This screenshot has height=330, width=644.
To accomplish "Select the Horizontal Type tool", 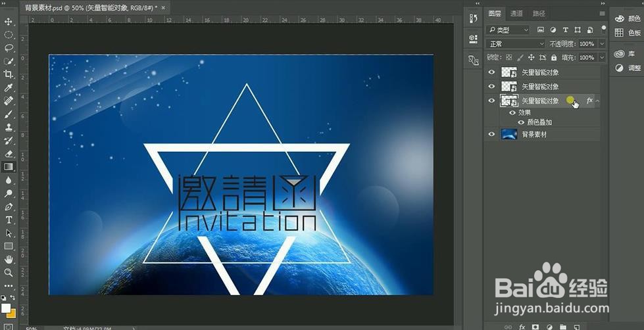I will pos(8,220).
